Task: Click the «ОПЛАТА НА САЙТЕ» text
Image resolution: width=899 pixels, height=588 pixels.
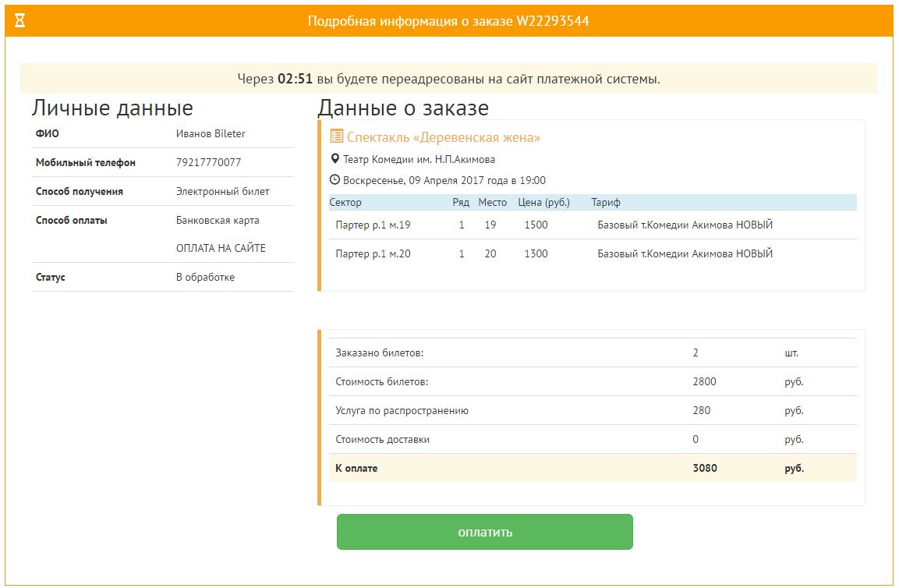Action: (x=221, y=248)
